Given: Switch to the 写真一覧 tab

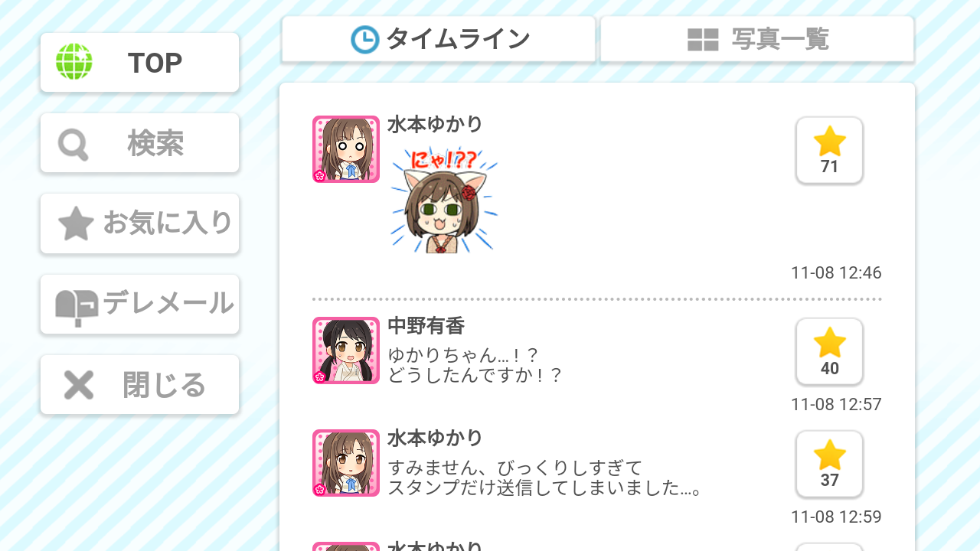Looking at the screenshot, I should tap(757, 39).
